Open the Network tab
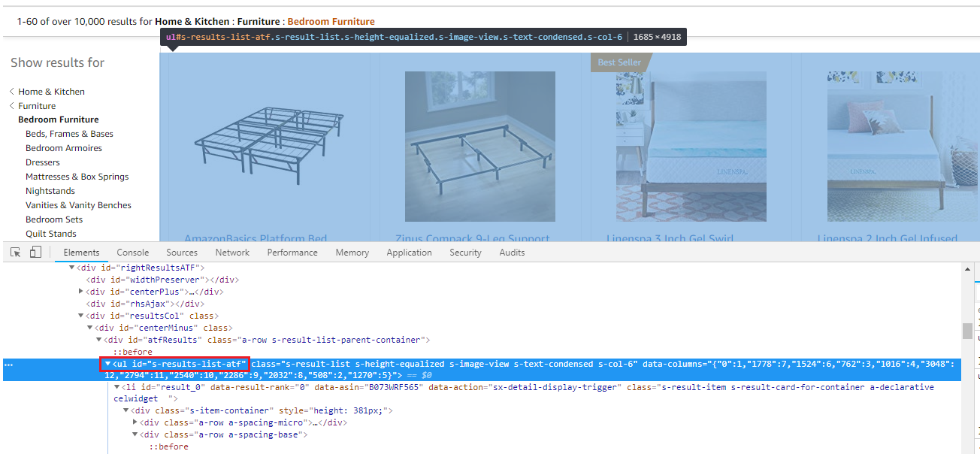The width and height of the screenshot is (980, 454). click(232, 253)
